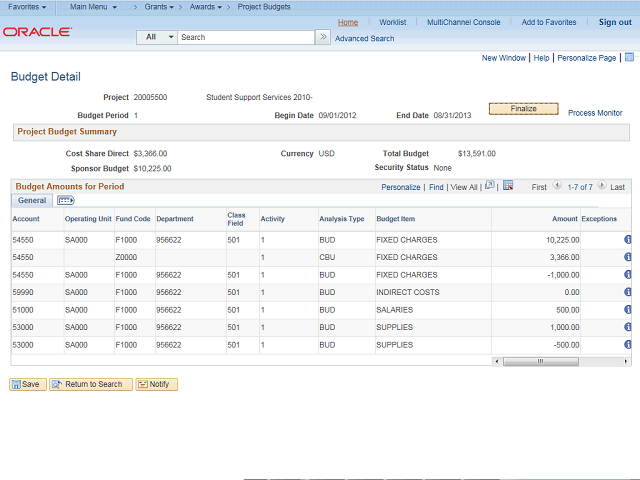Expand the Main Menu dropdown

[x=93, y=7]
